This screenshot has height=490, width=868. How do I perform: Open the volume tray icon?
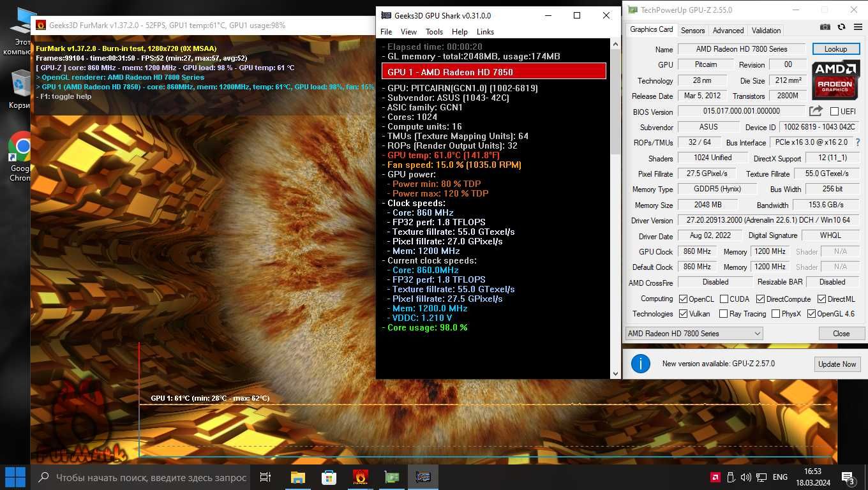tap(745, 477)
